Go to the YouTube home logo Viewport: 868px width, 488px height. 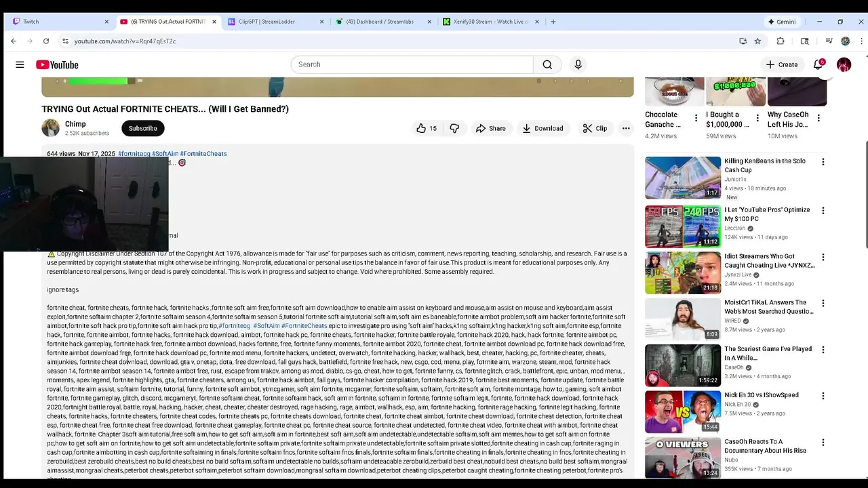tap(57, 64)
